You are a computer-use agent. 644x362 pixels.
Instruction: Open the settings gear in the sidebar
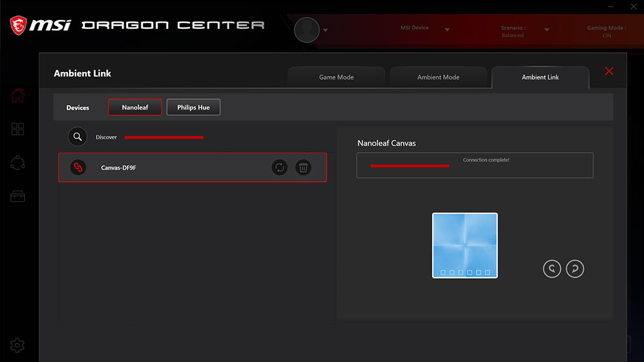click(17, 345)
